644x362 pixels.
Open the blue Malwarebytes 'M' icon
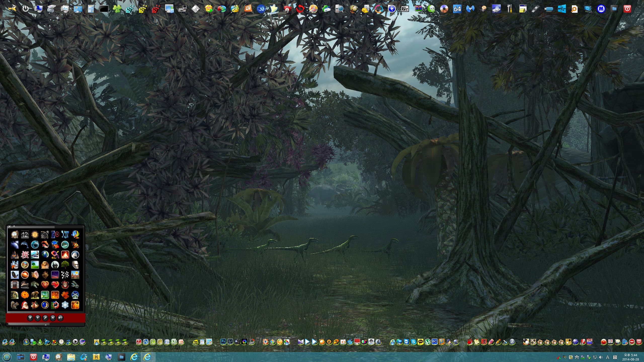pos(470,9)
